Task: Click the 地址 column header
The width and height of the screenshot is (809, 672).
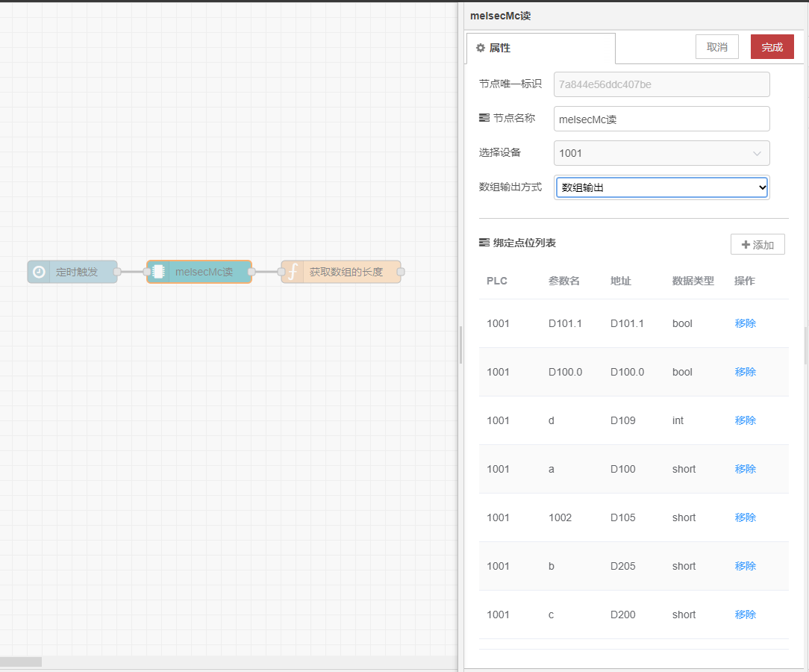Action: coord(621,281)
